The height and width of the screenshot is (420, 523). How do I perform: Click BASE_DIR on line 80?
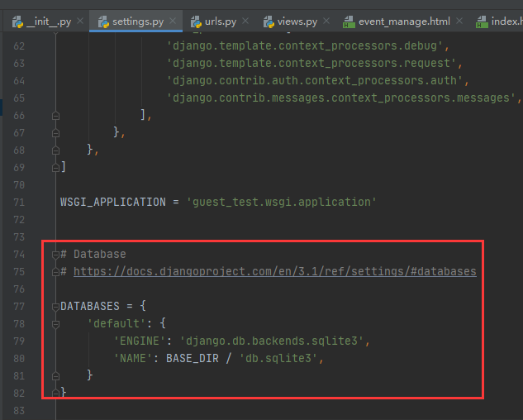pyautogui.click(x=193, y=358)
